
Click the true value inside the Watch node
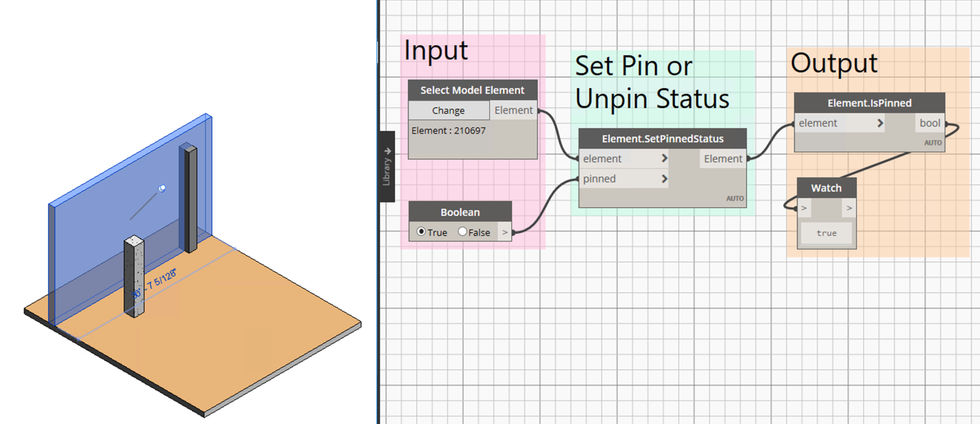(826, 232)
